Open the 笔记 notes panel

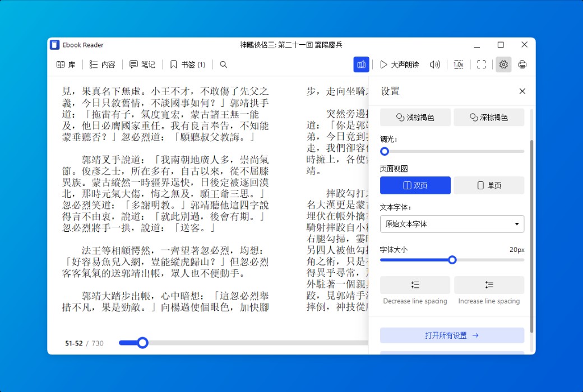(x=142, y=64)
